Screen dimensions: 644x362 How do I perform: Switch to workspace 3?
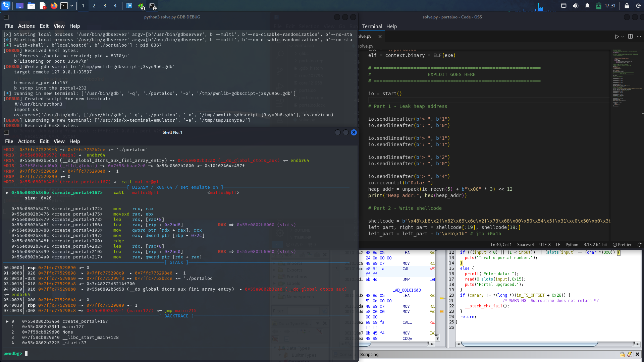(104, 6)
